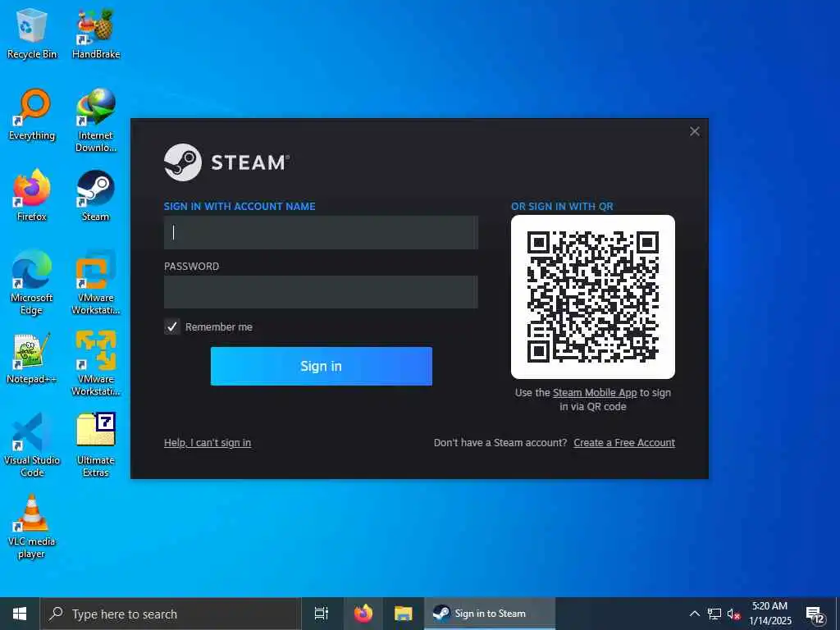Focus the password input field

(321, 292)
